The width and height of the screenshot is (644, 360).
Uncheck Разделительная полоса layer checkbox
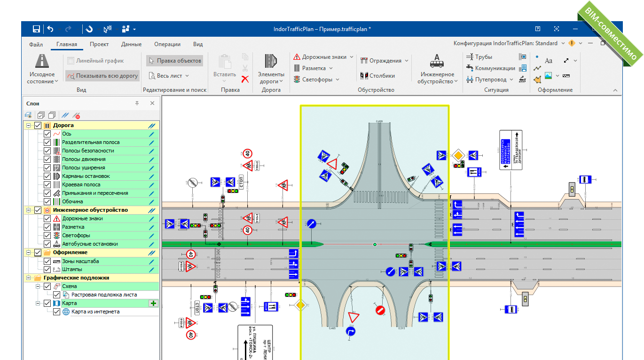[x=47, y=143]
